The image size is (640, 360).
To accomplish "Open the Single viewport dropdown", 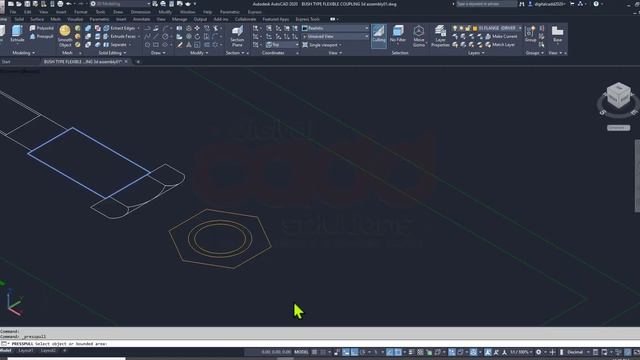I will tap(322, 45).
